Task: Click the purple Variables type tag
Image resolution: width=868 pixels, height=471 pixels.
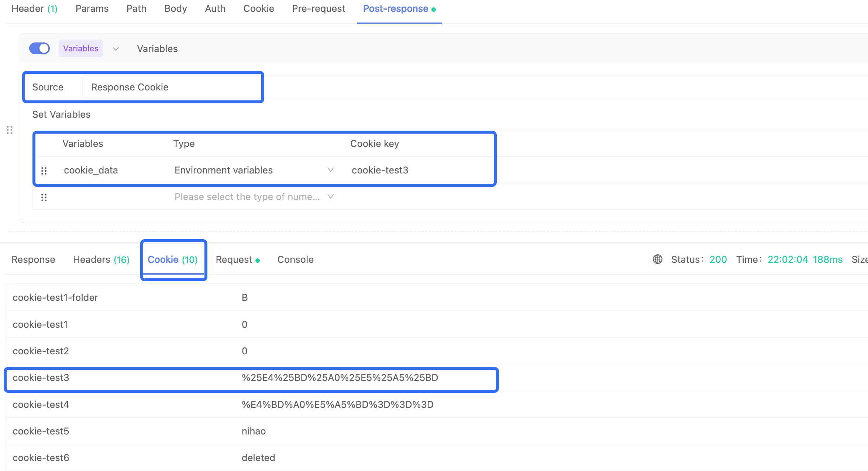Action: pos(81,48)
